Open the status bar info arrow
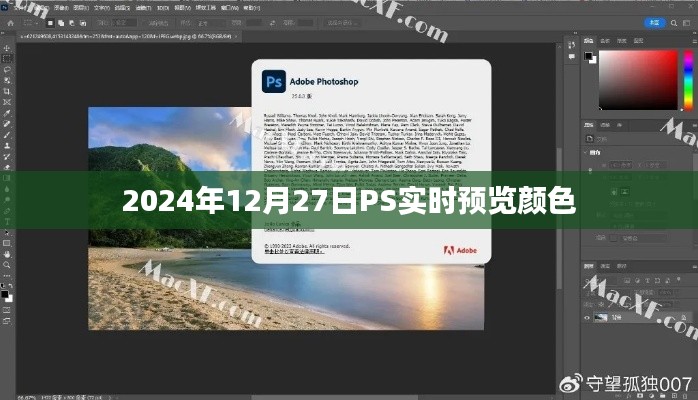The image size is (698, 400). click(x=110, y=397)
